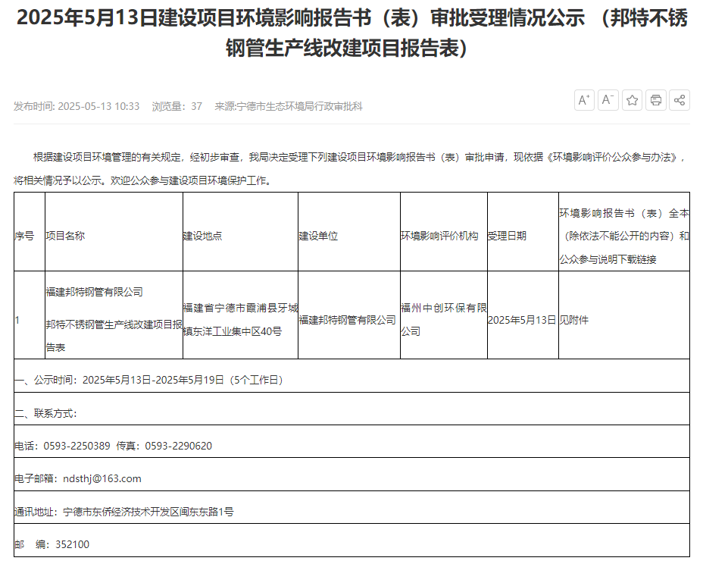
Task: Click address 宁德市东侨经济技术开发区闽东东路1号
Action: pos(148,512)
